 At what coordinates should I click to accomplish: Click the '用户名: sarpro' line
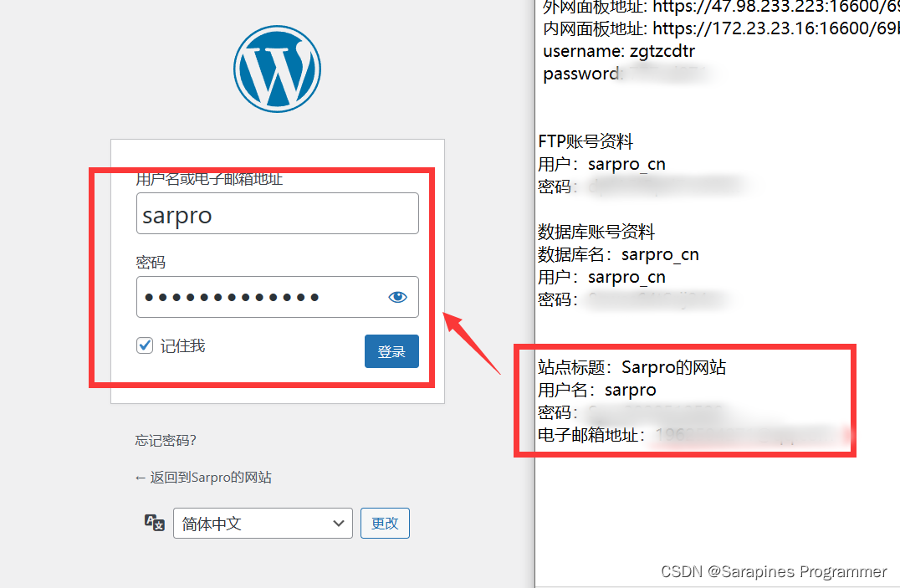pyautogui.click(x=597, y=390)
